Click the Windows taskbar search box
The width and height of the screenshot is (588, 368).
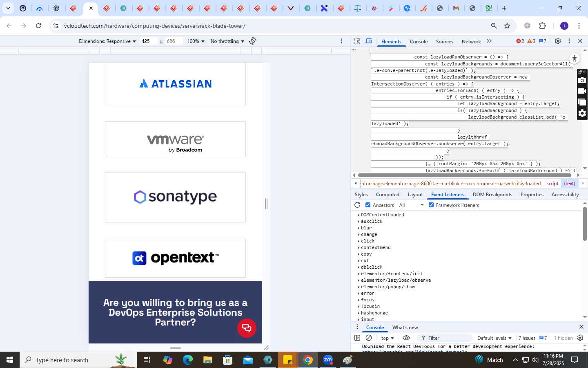click(x=78, y=360)
